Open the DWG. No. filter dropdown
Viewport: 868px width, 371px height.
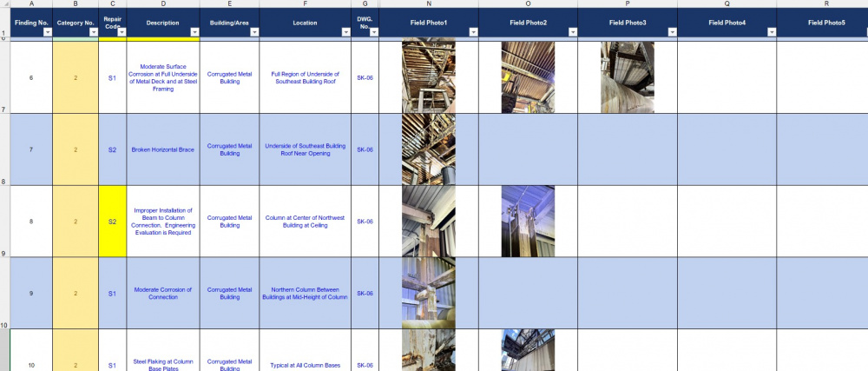374,33
